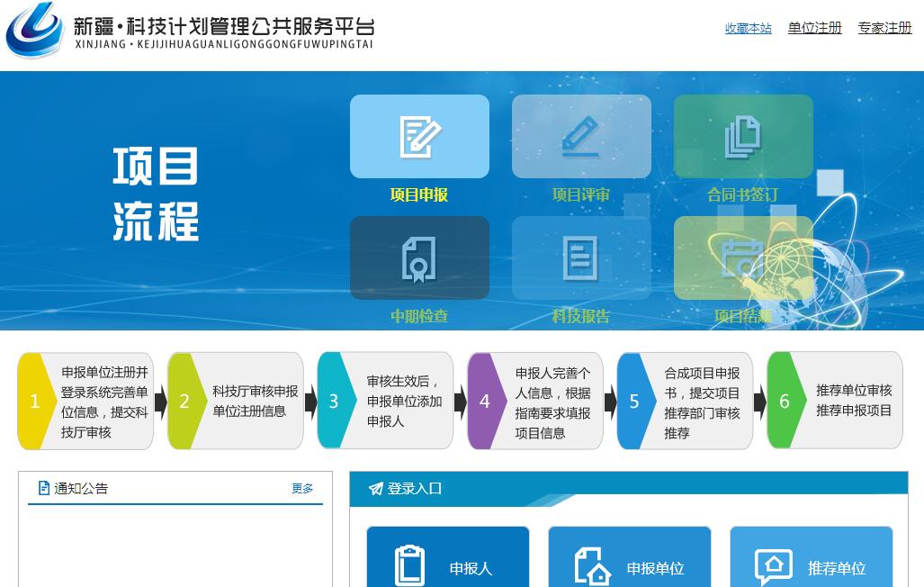Click step 3 审核生效后 box
This screenshot has width=924, height=587.
[x=386, y=402]
